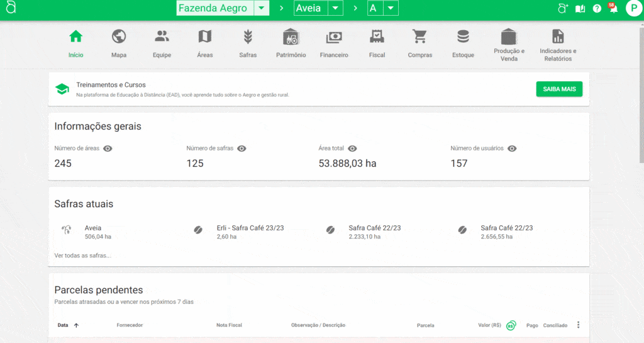Open the help question mark icon
The height and width of the screenshot is (343, 644).
click(597, 9)
